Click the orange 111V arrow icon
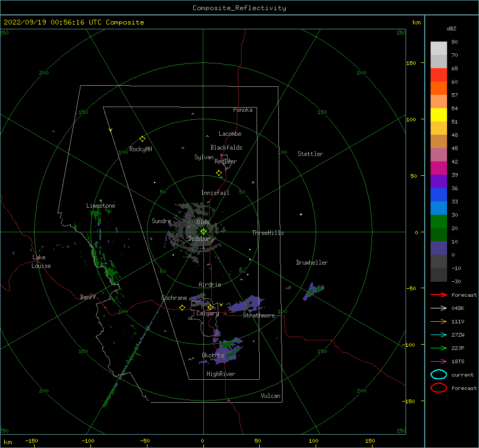This screenshot has width=479, height=448. click(439, 321)
